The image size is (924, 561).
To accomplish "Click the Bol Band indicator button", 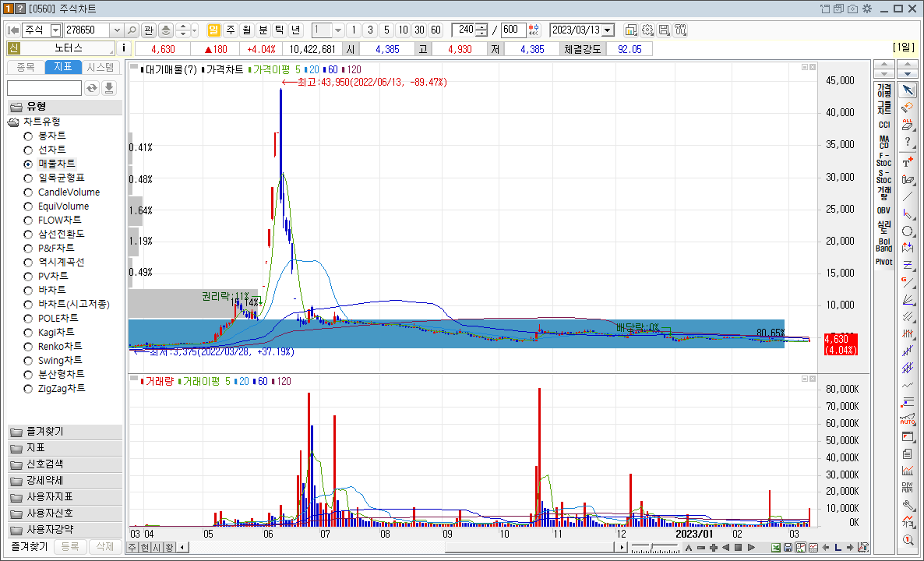I will click(884, 245).
